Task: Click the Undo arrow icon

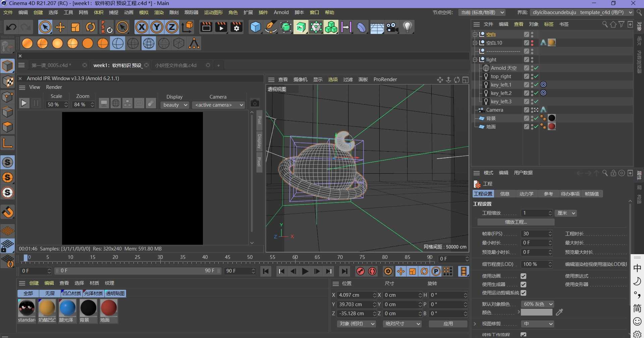Action: tap(11, 27)
